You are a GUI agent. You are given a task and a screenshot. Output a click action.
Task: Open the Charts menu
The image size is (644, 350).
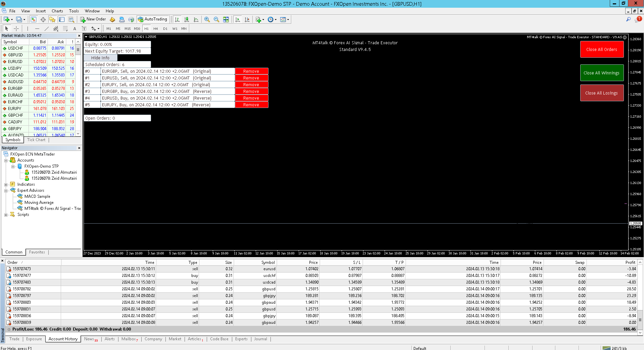pyautogui.click(x=57, y=11)
